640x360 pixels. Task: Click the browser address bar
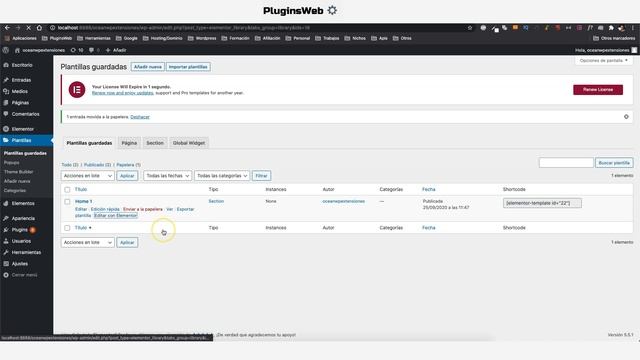pos(257,28)
